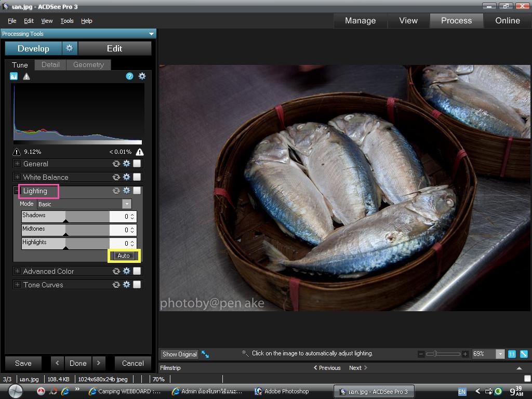Open Develop settings gear beside Develop button

pos(69,48)
